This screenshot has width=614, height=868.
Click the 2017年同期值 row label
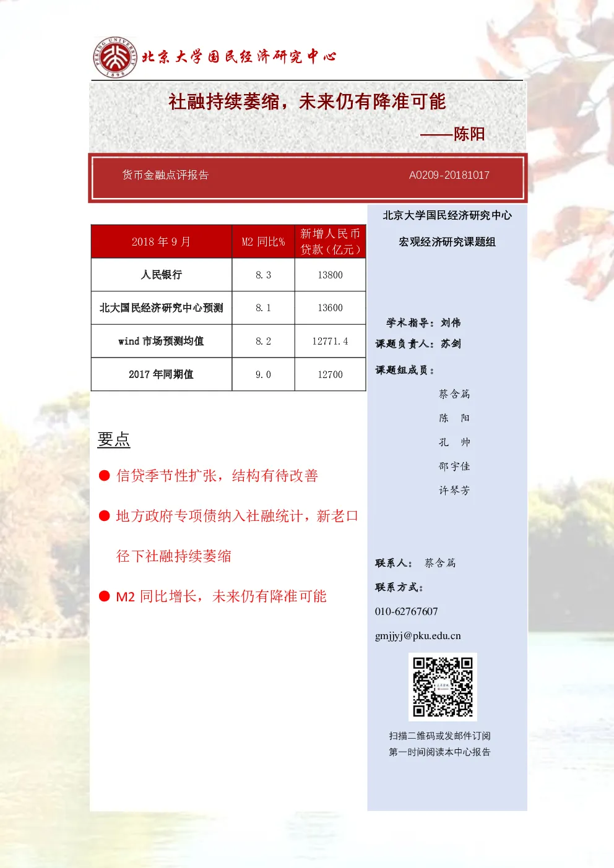(161, 374)
